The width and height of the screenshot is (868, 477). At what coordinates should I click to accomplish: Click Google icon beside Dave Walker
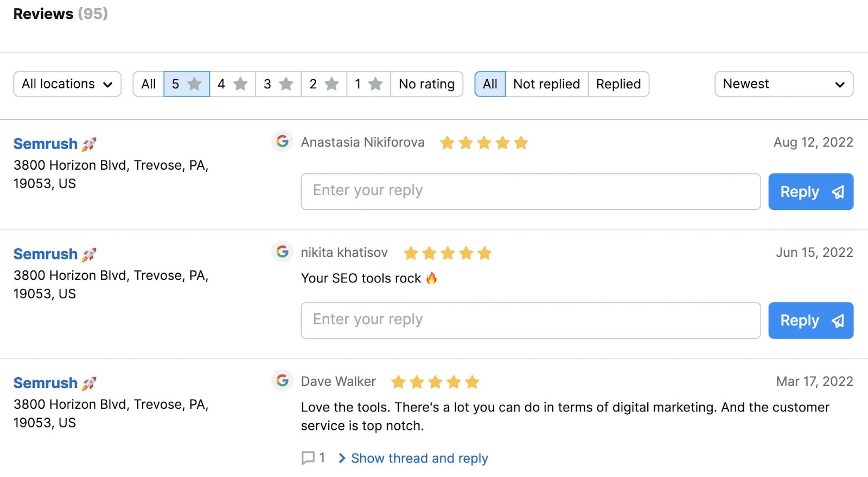(282, 381)
